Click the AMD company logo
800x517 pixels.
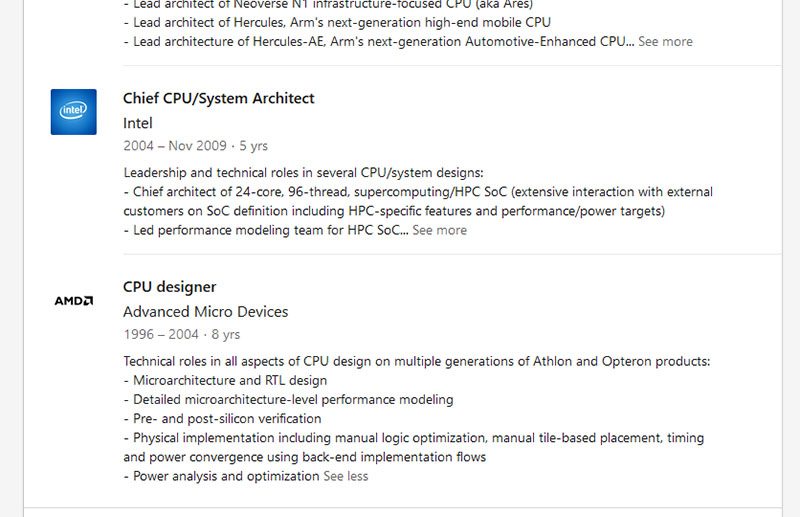tap(73, 301)
